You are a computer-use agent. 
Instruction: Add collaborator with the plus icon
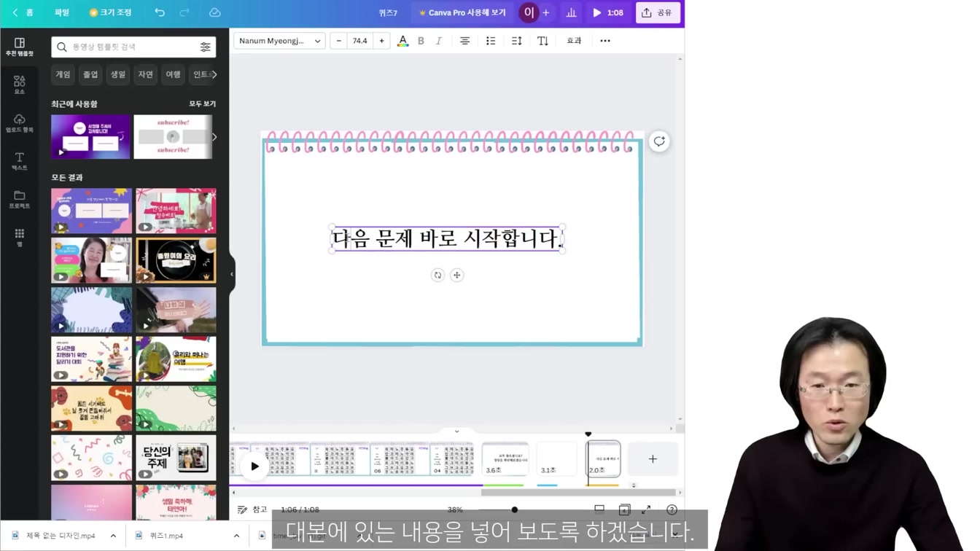[x=545, y=12]
